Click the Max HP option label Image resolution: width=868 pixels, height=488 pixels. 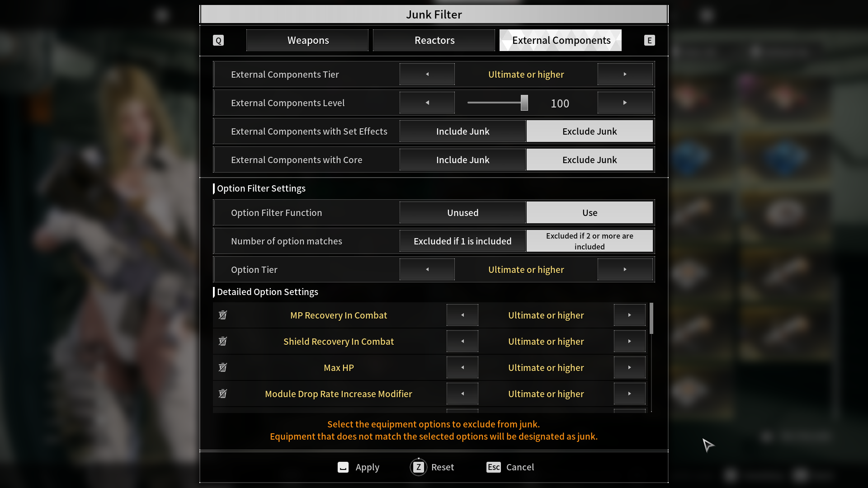click(339, 367)
